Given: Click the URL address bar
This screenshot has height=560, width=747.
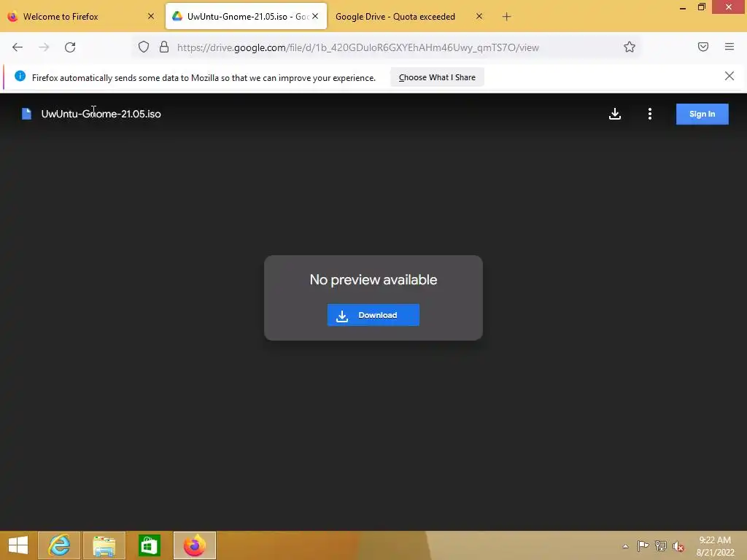Looking at the screenshot, I should (x=387, y=47).
